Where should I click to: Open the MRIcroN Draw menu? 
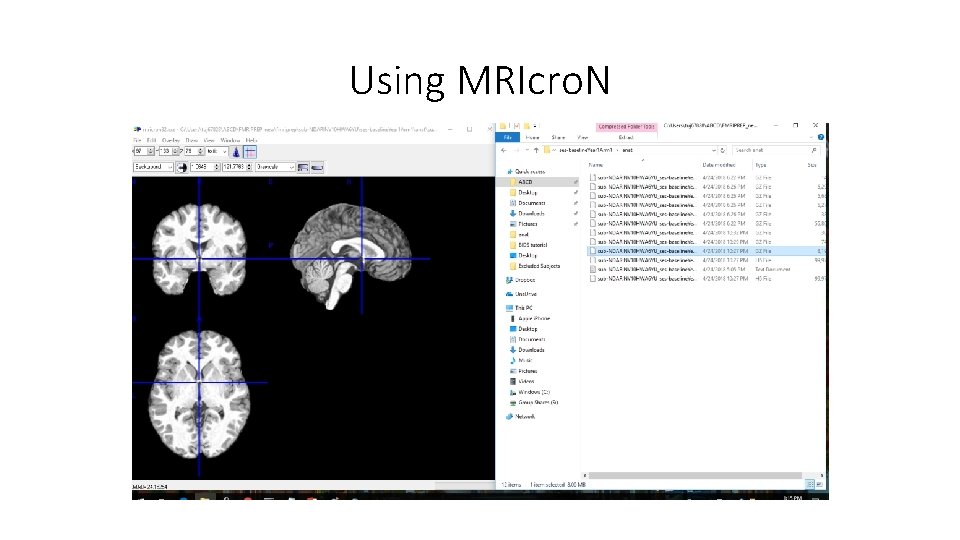click(x=192, y=140)
